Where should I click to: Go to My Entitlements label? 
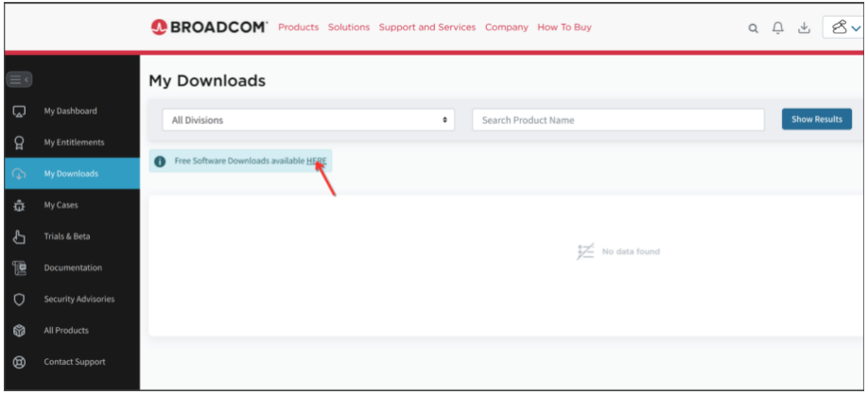[x=74, y=143]
